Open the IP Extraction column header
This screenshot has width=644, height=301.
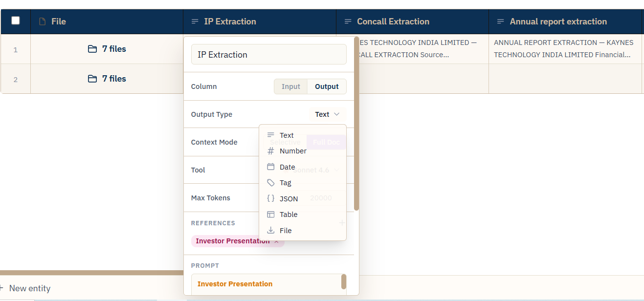tap(260, 21)
